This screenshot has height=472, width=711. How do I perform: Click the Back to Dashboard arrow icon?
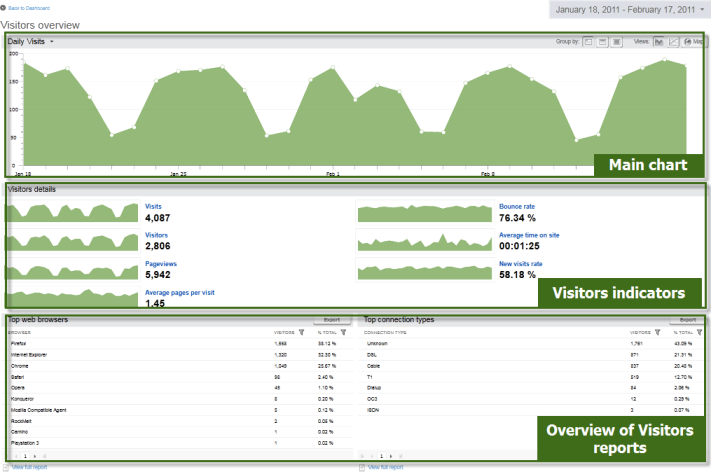pyautogui.click(x=4, y=8)
